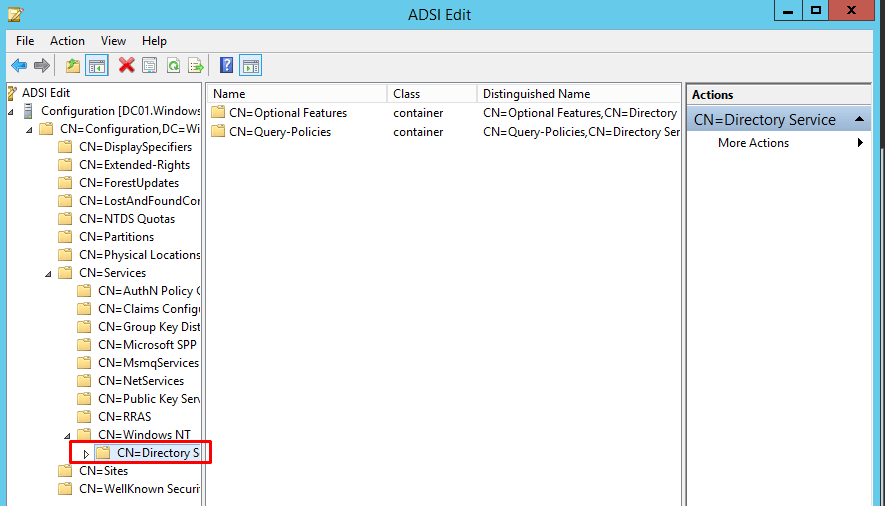
Task: Toggle Show/Hide Console Tree icon
Action: [97, 65]
